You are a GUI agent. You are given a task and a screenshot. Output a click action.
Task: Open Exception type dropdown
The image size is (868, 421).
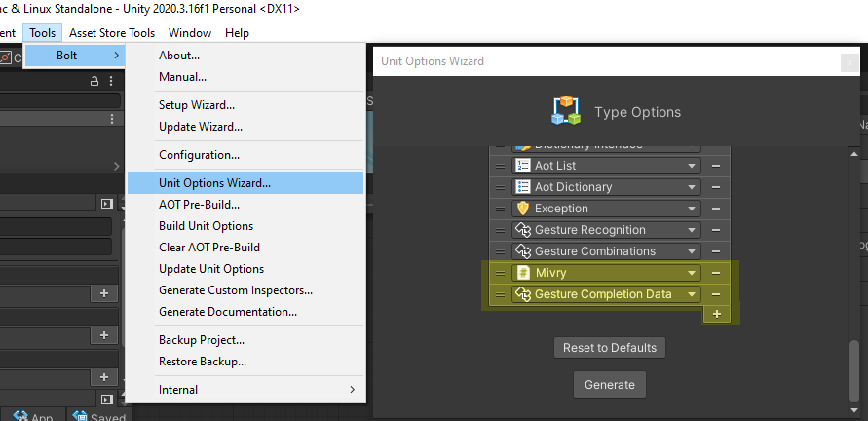click(606, 209)
